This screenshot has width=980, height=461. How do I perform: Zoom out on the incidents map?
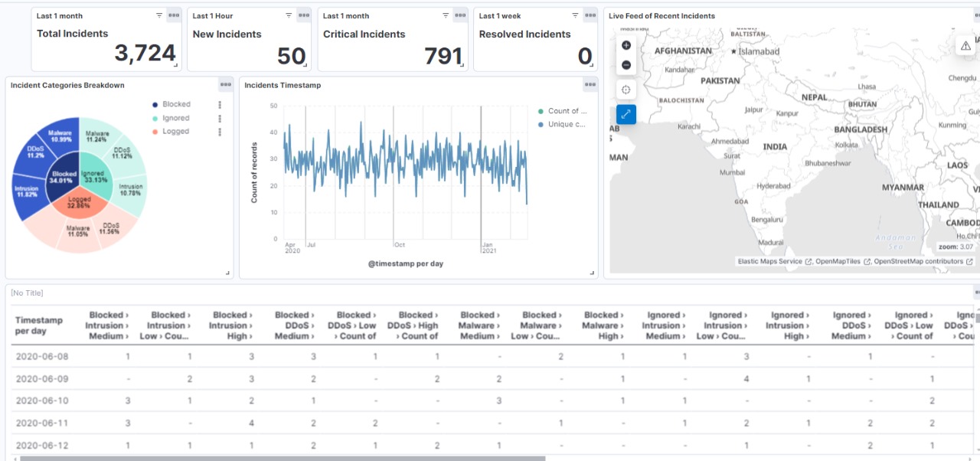tap(626, 66)
